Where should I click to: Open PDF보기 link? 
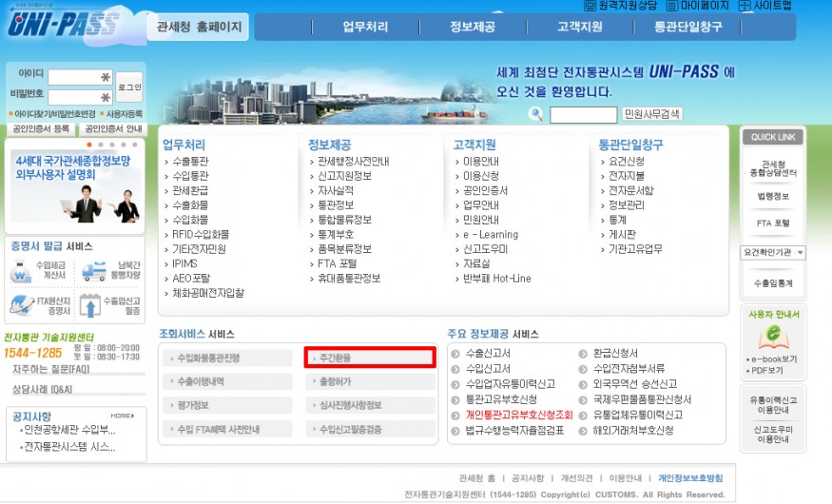(x=765, y=370)
